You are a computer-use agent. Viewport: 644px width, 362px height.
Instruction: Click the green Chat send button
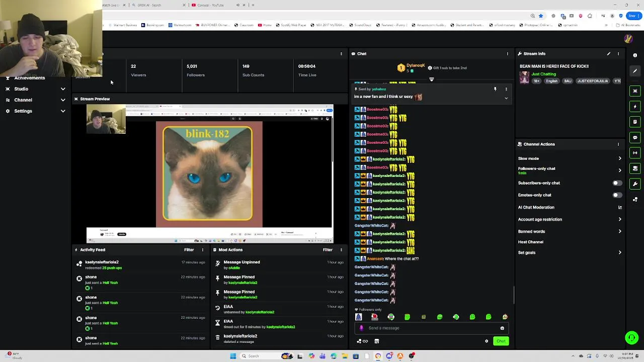501,341
